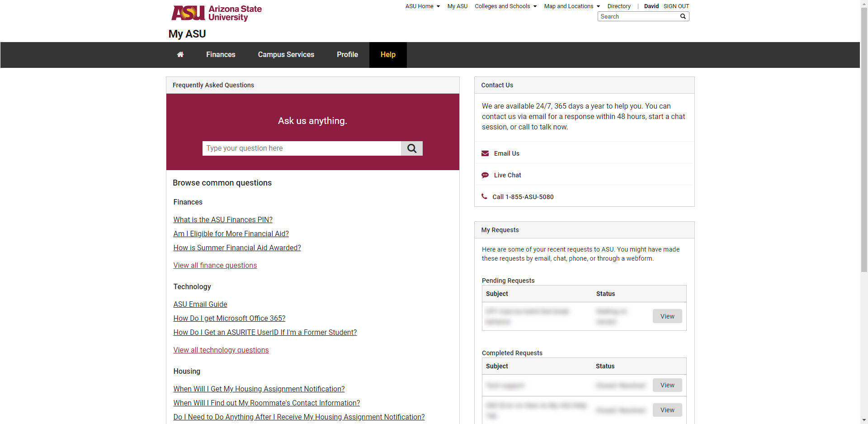This screenshot has width=868, height=424.
Task: Open Roommate's Contact Information question
Action: click(267, 403)
